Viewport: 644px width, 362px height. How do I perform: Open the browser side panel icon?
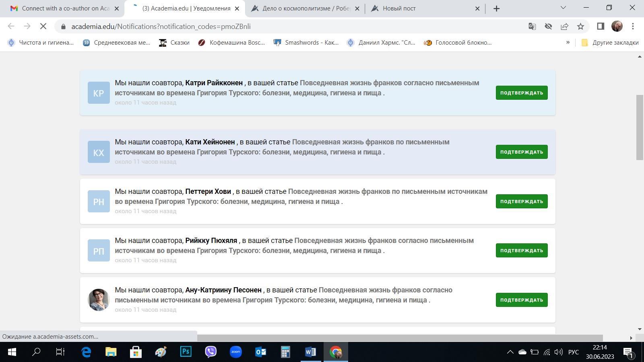(601, 27)
